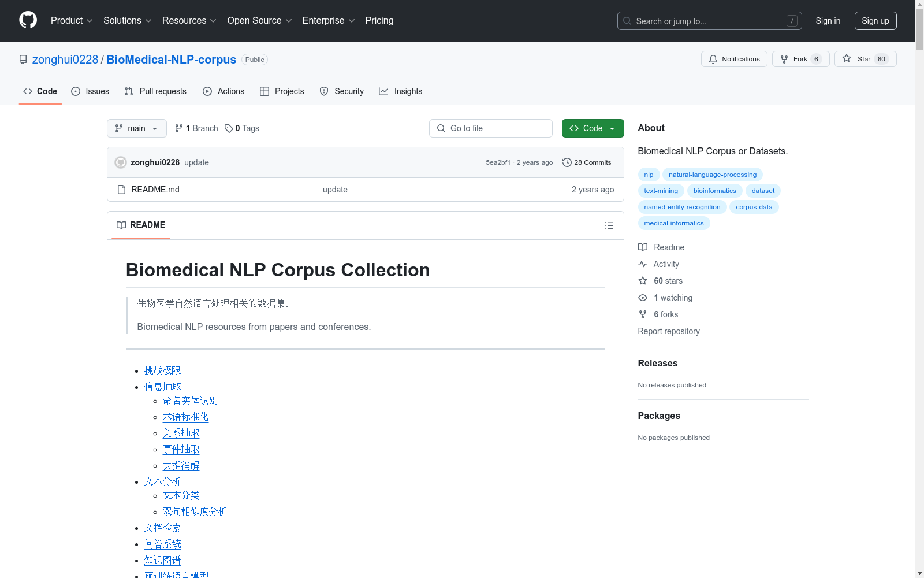Click the GitHub logo home icon
Viewport: 924px width, 578px height.
tap(28, 20)
